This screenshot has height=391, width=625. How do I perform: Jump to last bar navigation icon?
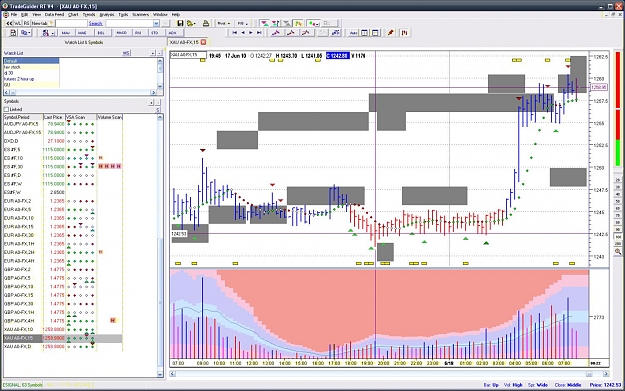click(x=259, y=33)
